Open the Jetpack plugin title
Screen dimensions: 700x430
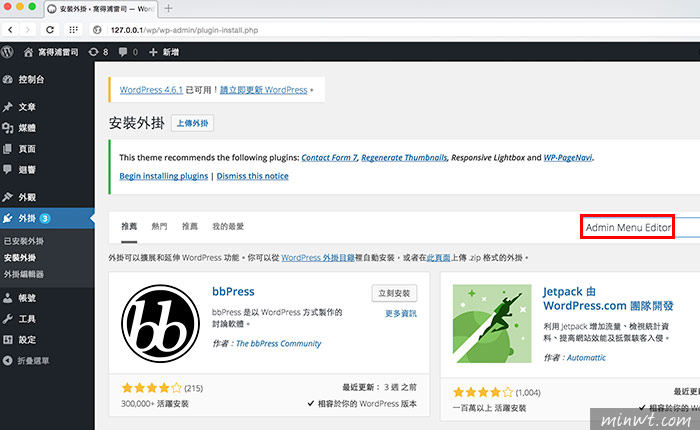pos(608,299)
